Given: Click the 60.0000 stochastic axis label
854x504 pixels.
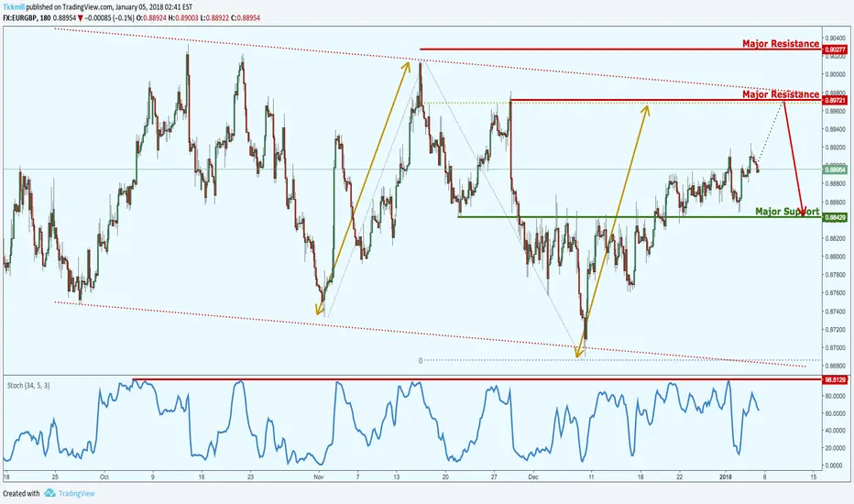Looking at the screenshot, I should pyautogui.click(x=836, y=413).
